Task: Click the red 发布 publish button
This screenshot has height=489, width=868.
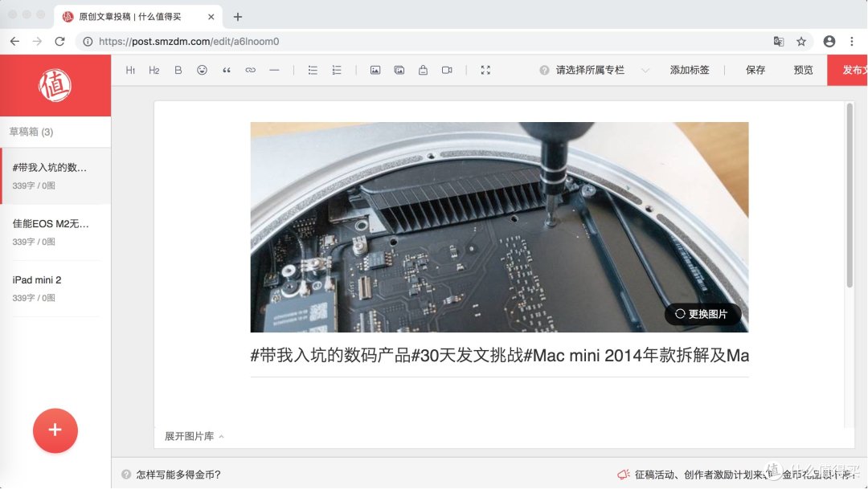Action: click(x=848, y=70)
